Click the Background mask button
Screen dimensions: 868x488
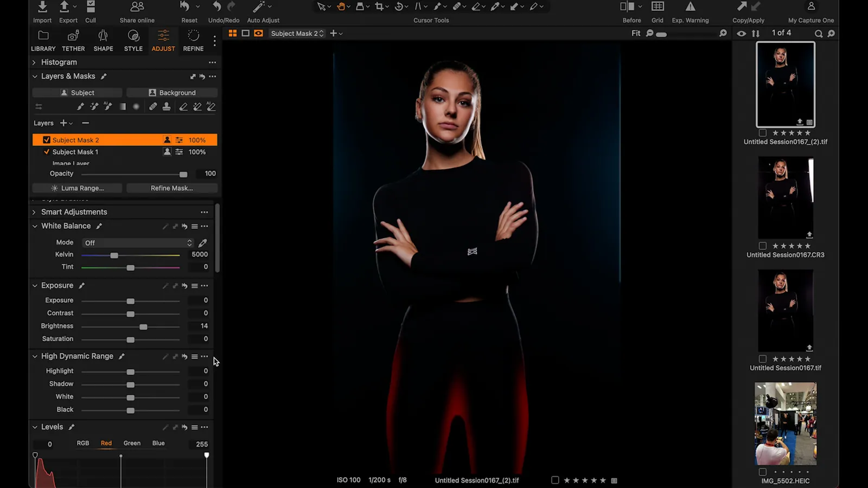pos(172,93)
